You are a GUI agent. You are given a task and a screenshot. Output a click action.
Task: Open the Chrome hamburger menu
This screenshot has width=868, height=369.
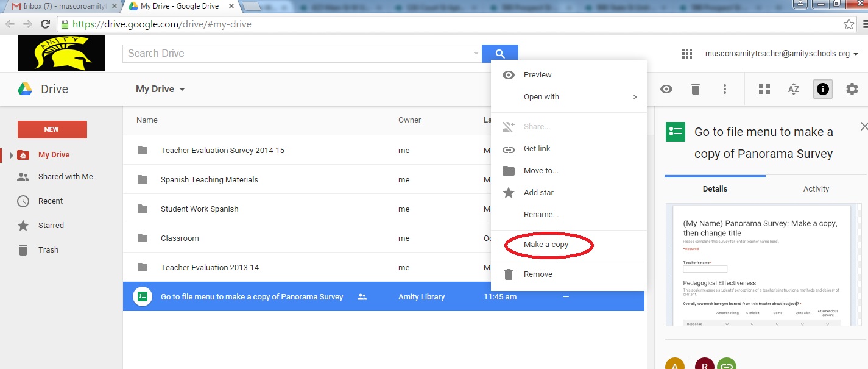[865, 24]
